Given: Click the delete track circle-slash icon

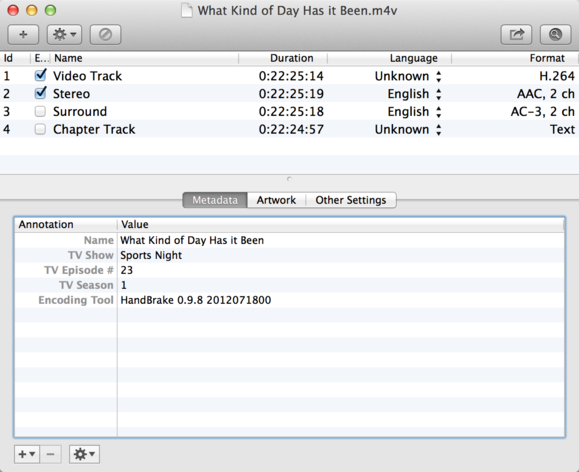Looking at the screenshot, I should tap(105, 34).
